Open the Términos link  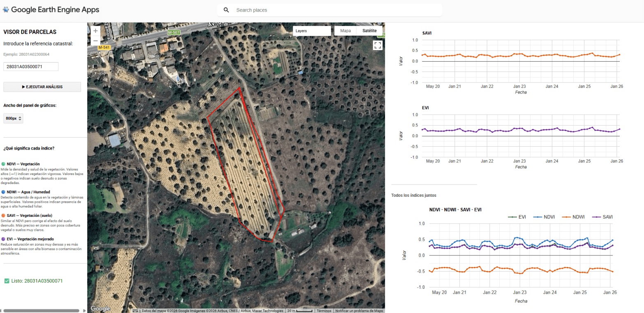click(324, 311)
